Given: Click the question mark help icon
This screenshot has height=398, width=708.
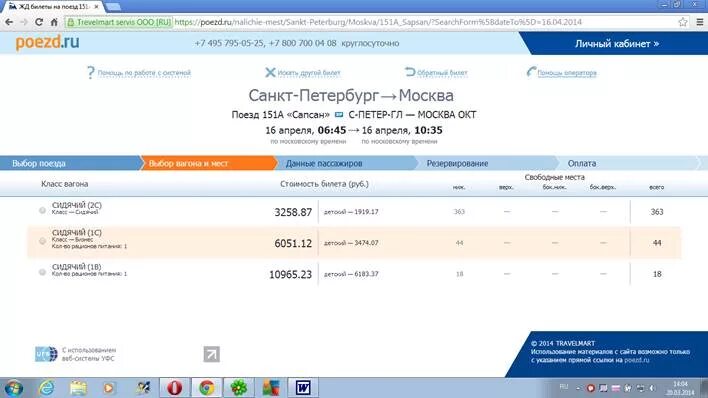Looking at the screenshot, I should tap(91, 72).
